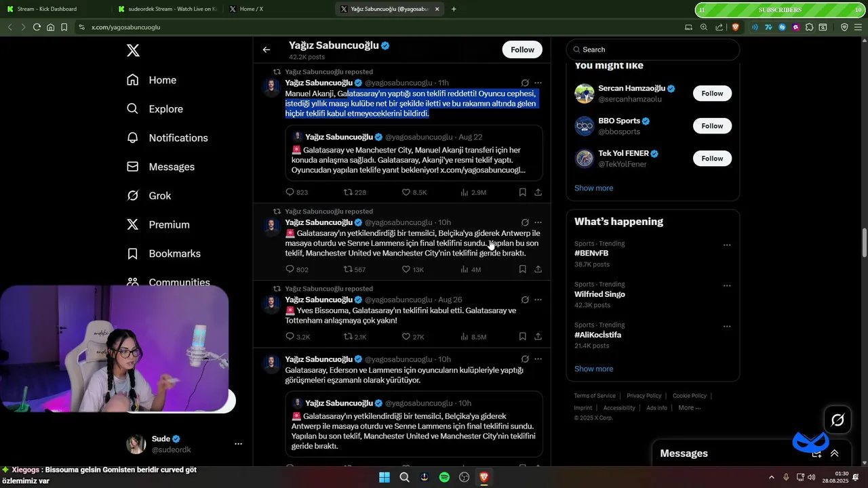This screenshot has height=488, width=868.
Task: Open Explore in the X sidebar
Action: pyautogui.click(x=155, y=109)
